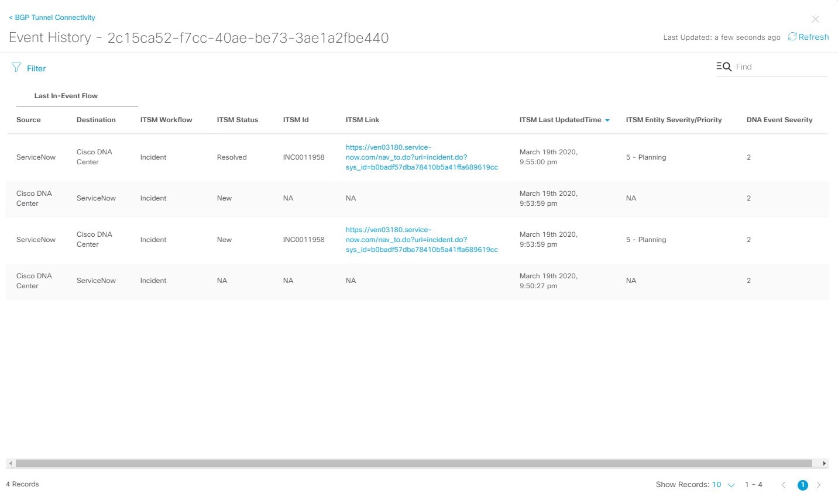Click 5 - Planning in the Resolved row
Viewport: 838px width, 504px height.
646,157
